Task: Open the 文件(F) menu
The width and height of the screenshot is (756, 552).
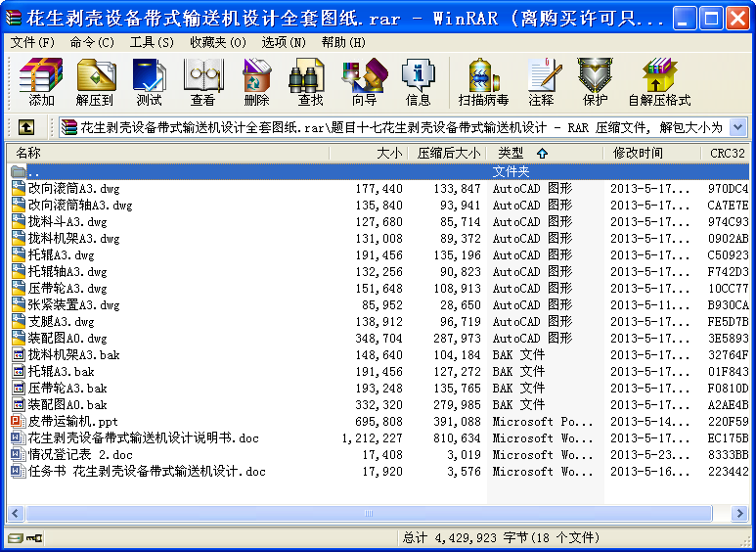Action: 32,42
